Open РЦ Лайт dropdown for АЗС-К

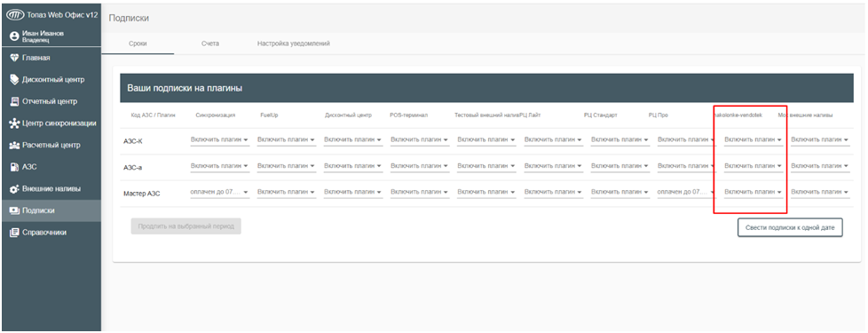pos(554,140)
